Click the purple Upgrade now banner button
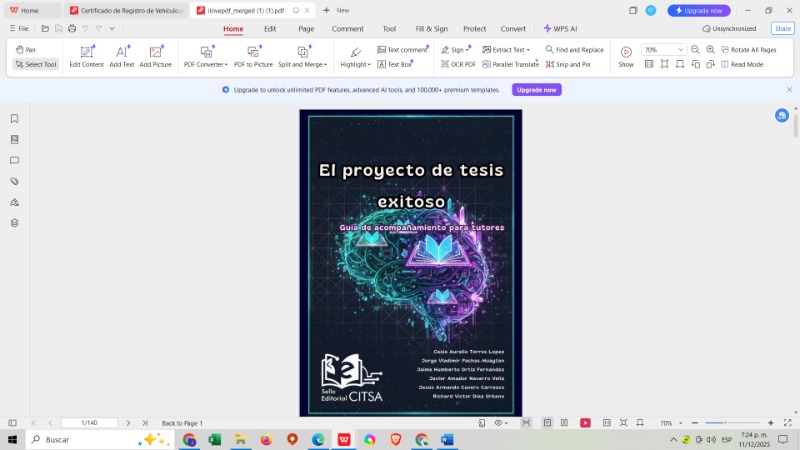Screen dimensions: 800x450 (x=537, y=89)
